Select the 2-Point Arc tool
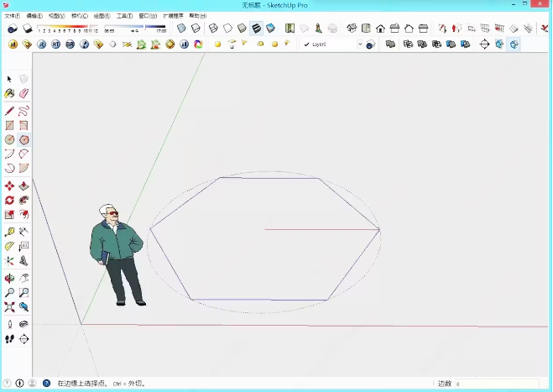Image resolution: width=553 pixels, height=392 pixels. [x=23, y=154]
